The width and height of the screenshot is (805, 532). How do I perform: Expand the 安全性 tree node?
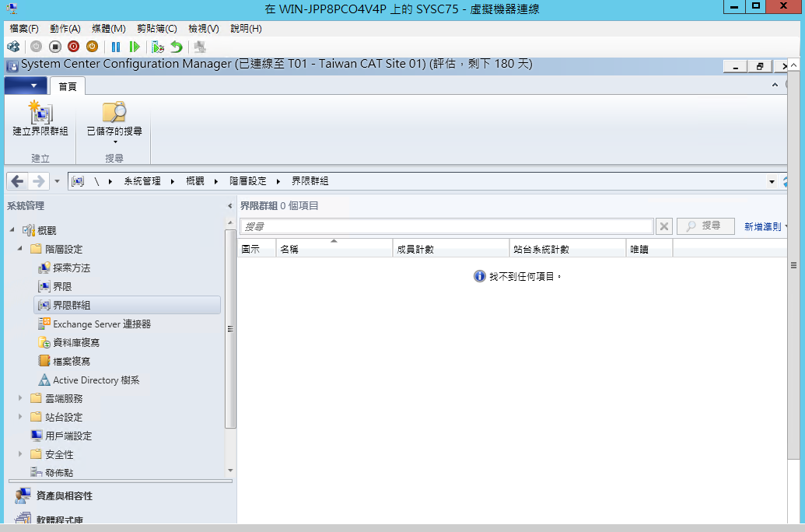pyautogui.click(x=20, y=454)
